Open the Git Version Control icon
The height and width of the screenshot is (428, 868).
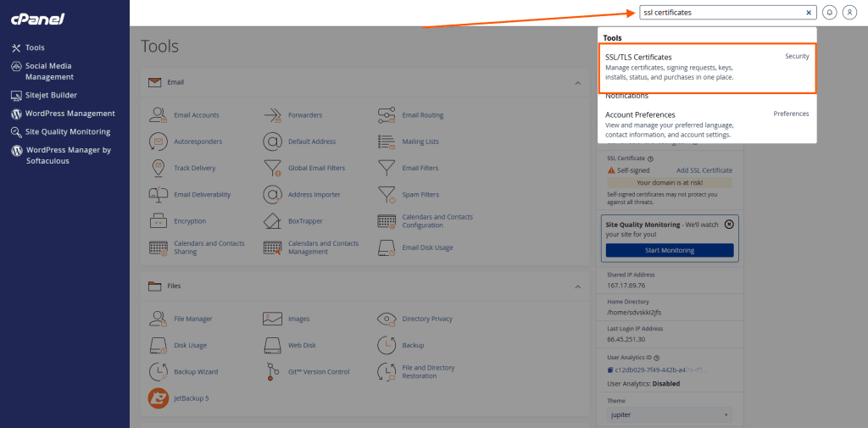273,372
